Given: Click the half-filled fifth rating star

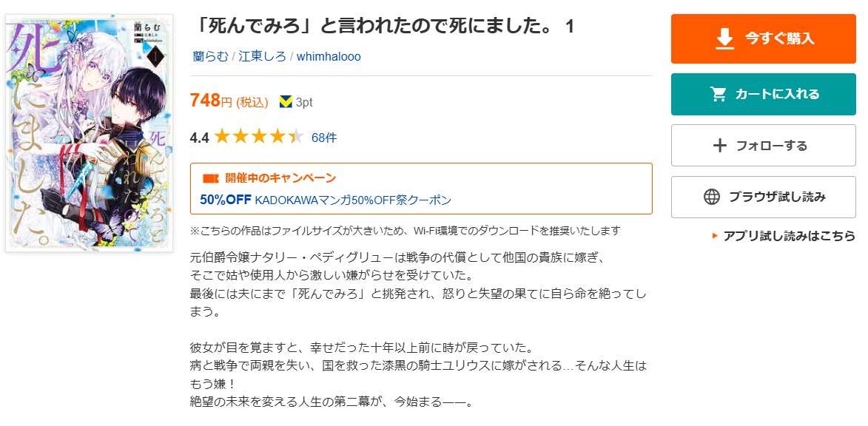Looking at the screenshot, I should [294, 136].
